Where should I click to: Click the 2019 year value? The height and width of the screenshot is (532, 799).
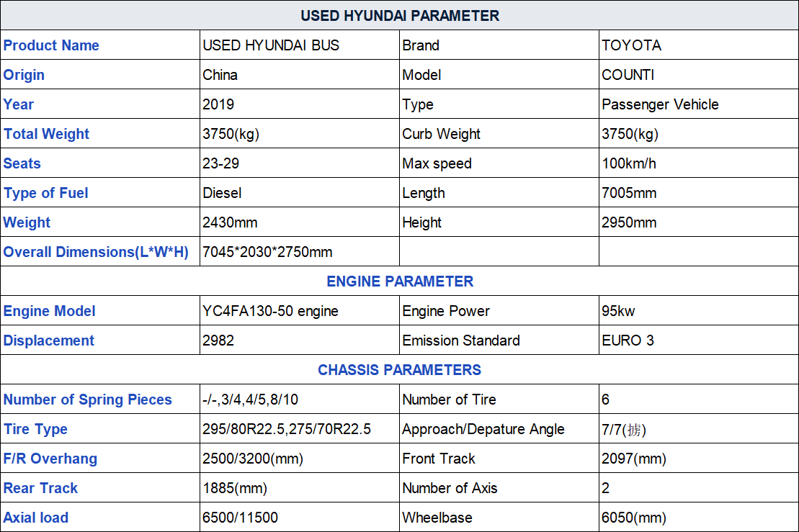218,104
